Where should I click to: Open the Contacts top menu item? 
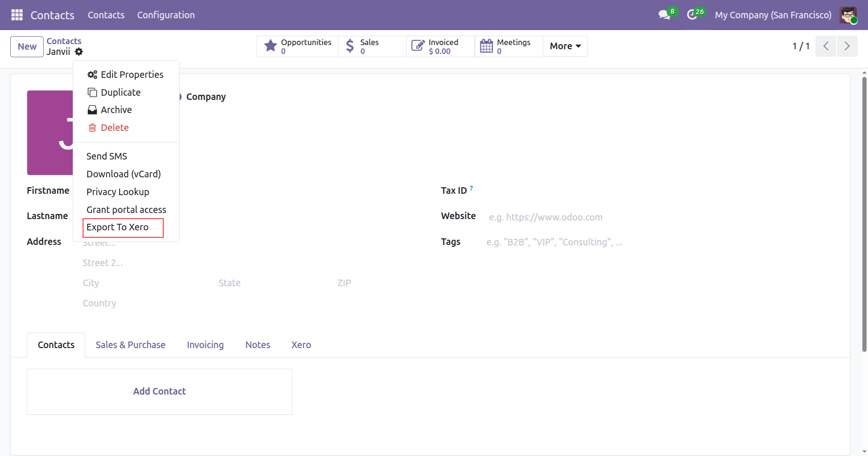point(106,15)
